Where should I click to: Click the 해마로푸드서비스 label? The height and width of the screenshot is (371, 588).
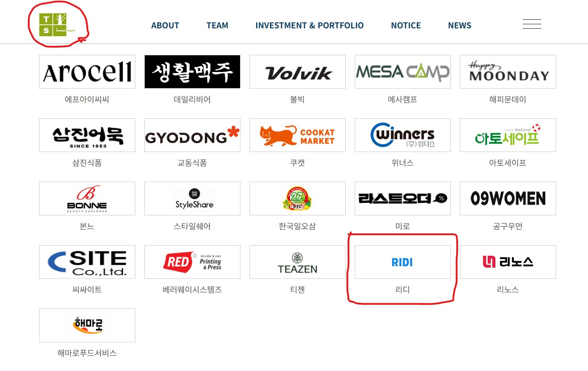(x=87, y=353)
